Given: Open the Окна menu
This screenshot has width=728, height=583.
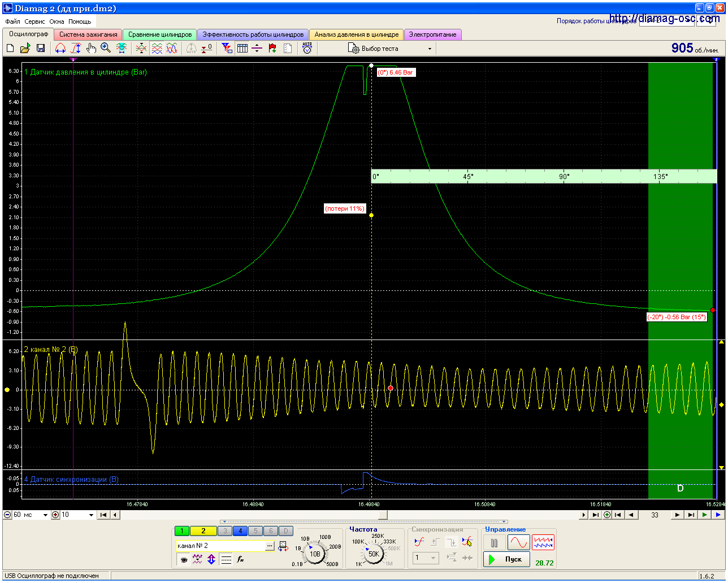Looking at the screenshot, I should tap(57, 21).
